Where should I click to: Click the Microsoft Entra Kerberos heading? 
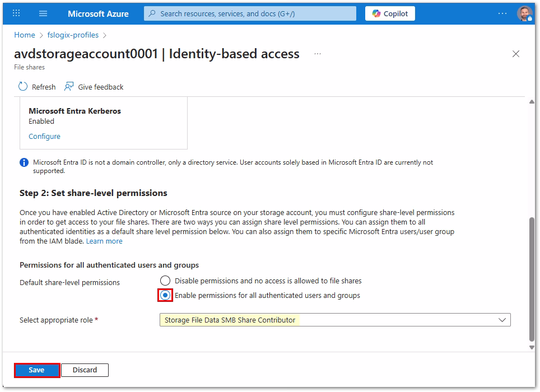75,111
